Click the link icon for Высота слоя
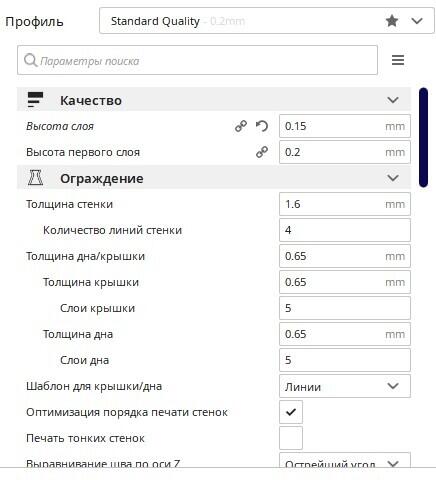 tap(241, 126)
